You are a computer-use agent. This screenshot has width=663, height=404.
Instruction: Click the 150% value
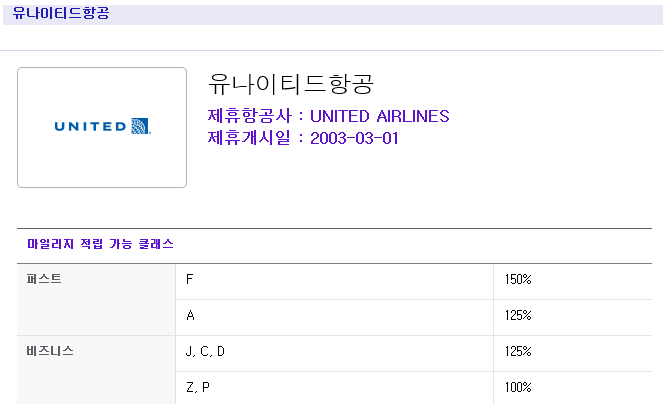tap(518, 279)
